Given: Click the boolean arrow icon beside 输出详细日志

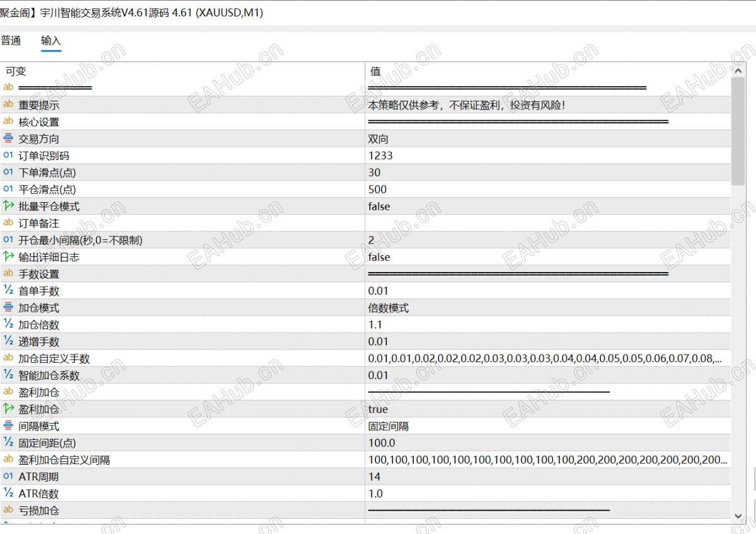Looking at the screenshot, I should point(8,257).
